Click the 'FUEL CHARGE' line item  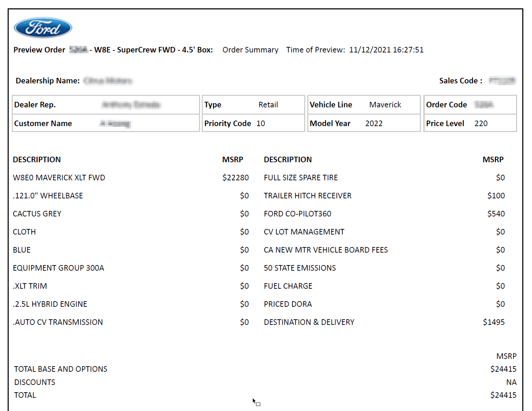[288, 286]
